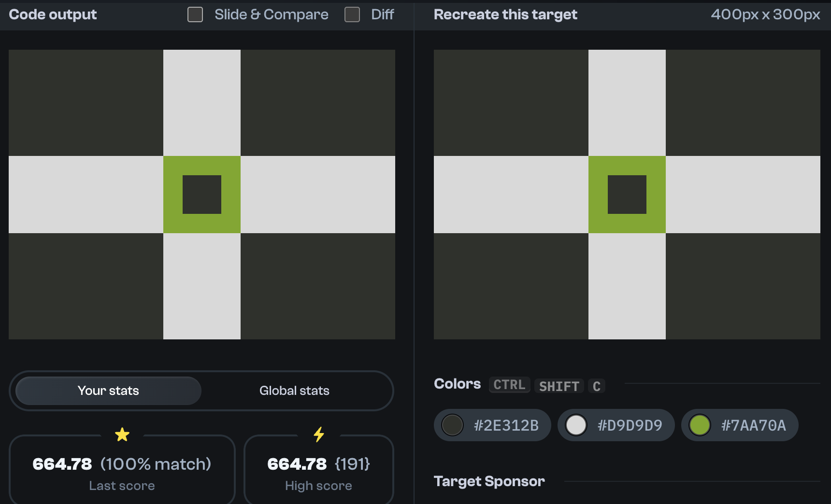The height and width of the screenshot is (504, 831).
Task: Switch to the Global stats tab
Action: (294, 391)
